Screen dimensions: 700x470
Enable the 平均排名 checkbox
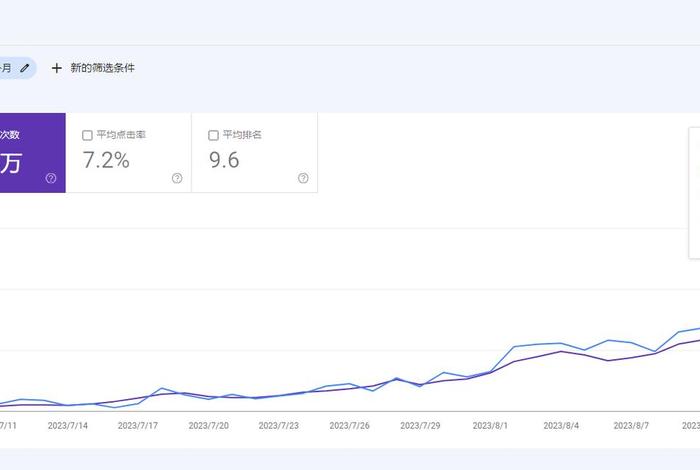point(213,135)
